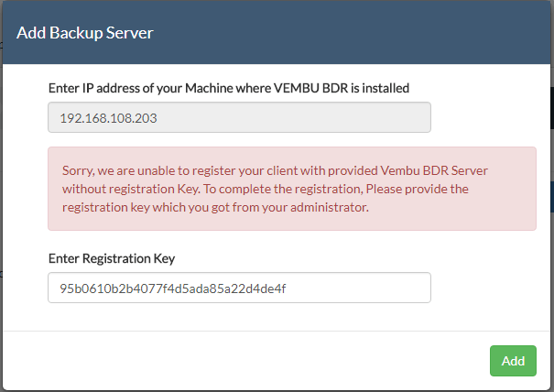The image size is (554, 392).
Task: Click the pink error alert box
Action: 292,189
